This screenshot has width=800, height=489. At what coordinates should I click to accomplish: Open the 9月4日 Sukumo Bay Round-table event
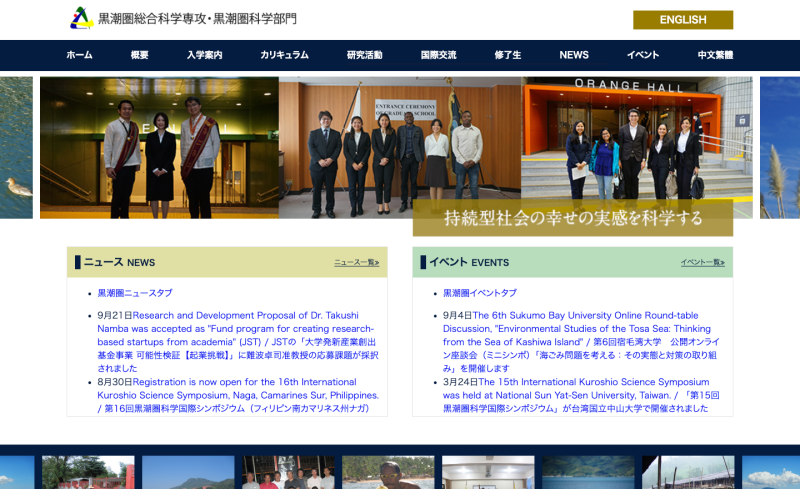coord(581,341)
